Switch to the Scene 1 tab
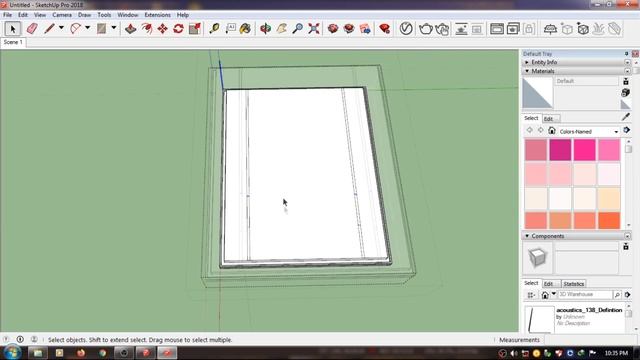This screenshot has width=640, height=360. tap(13, 42)
